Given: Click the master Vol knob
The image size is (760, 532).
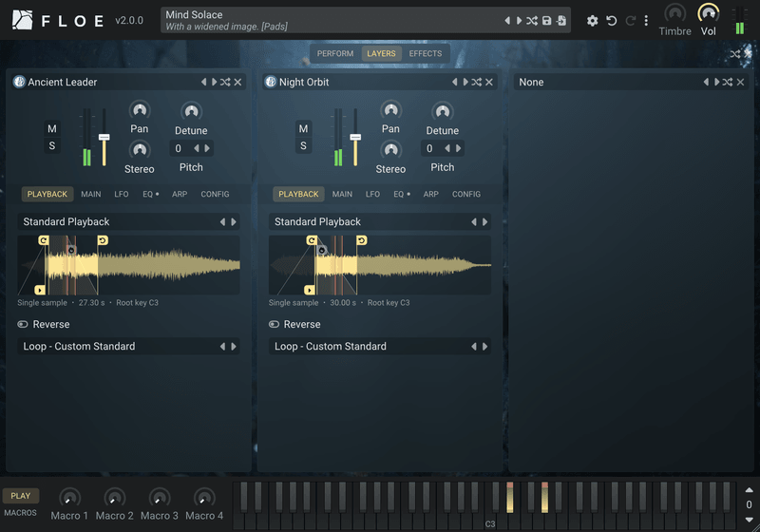Looking at the screenshot, I should [709, 13].
